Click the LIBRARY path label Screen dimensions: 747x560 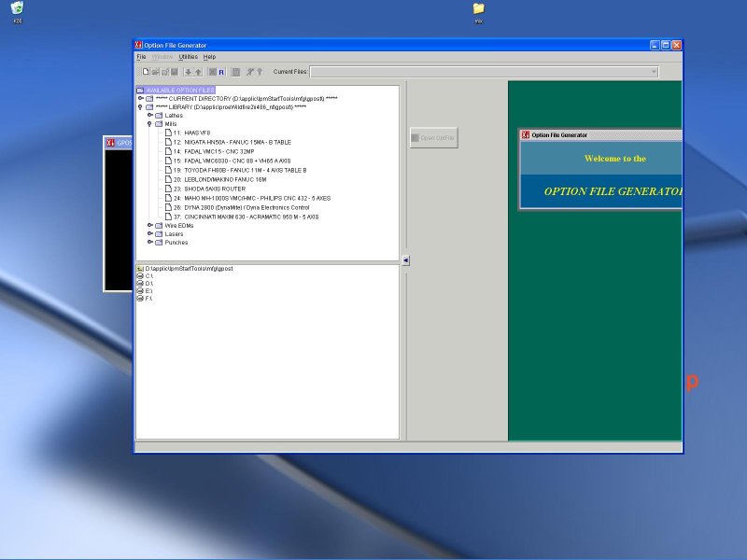(x=231, y=107)
